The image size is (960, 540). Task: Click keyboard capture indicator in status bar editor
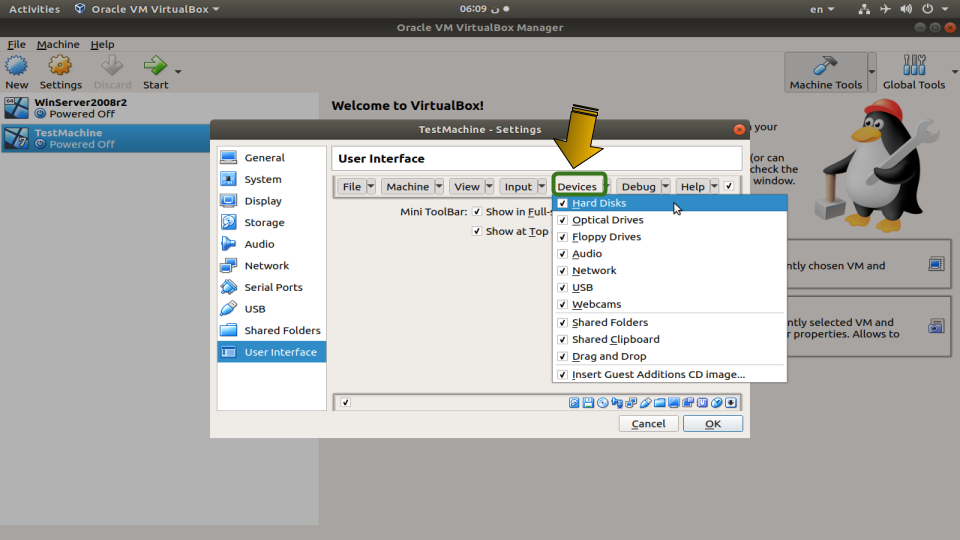(x=730, y=402)
